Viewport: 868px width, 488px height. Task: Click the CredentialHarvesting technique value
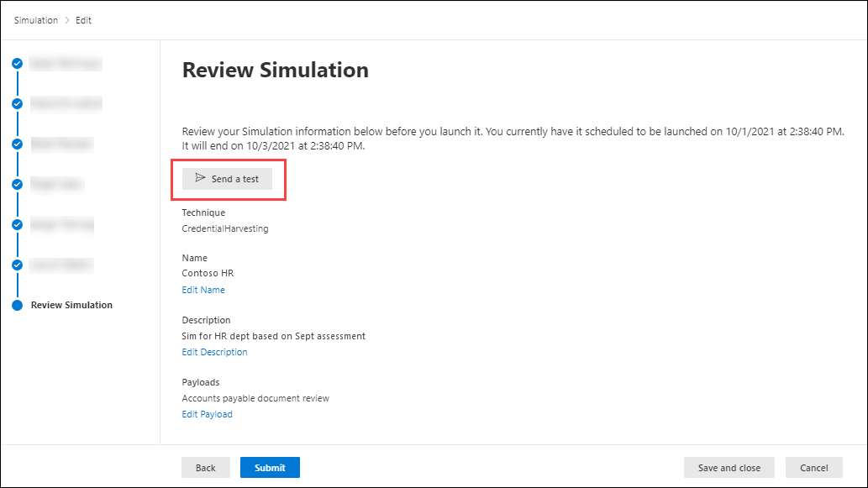[224, 228]
